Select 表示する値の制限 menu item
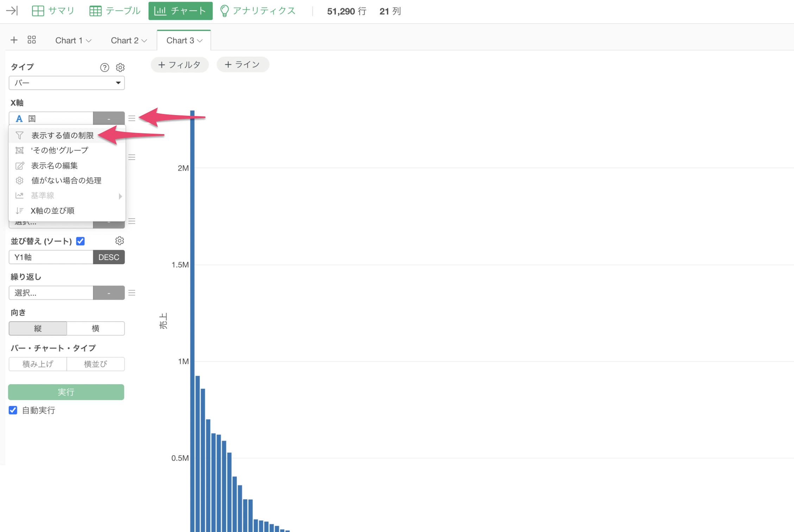This screenshot has height=532, width=794. coord(62,135)
